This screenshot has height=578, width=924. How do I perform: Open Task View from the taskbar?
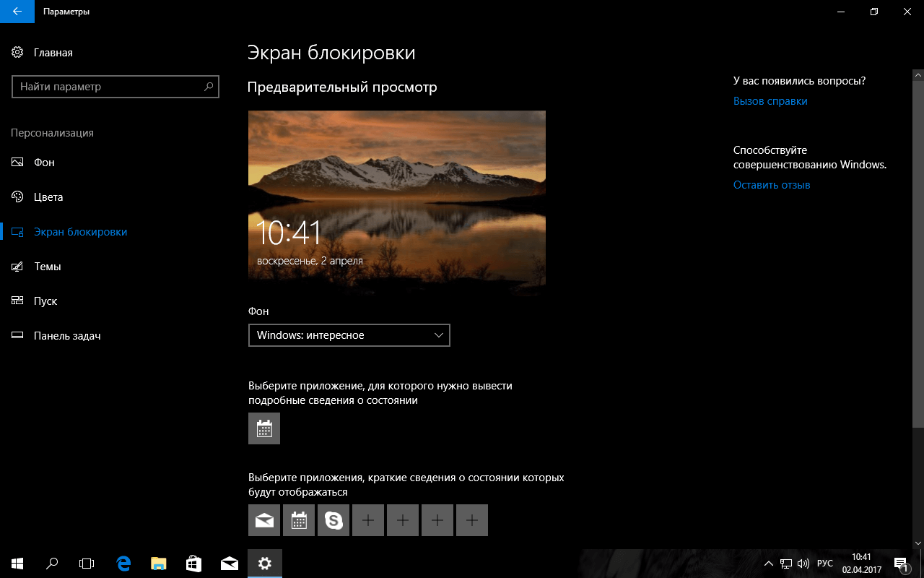tap(87, 564)
